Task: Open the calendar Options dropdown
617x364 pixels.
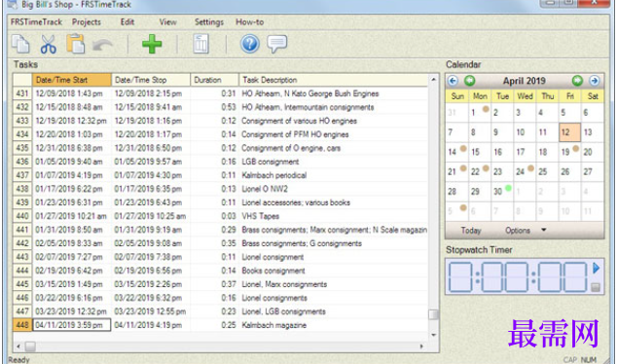Action: click(x=526, y=231)
